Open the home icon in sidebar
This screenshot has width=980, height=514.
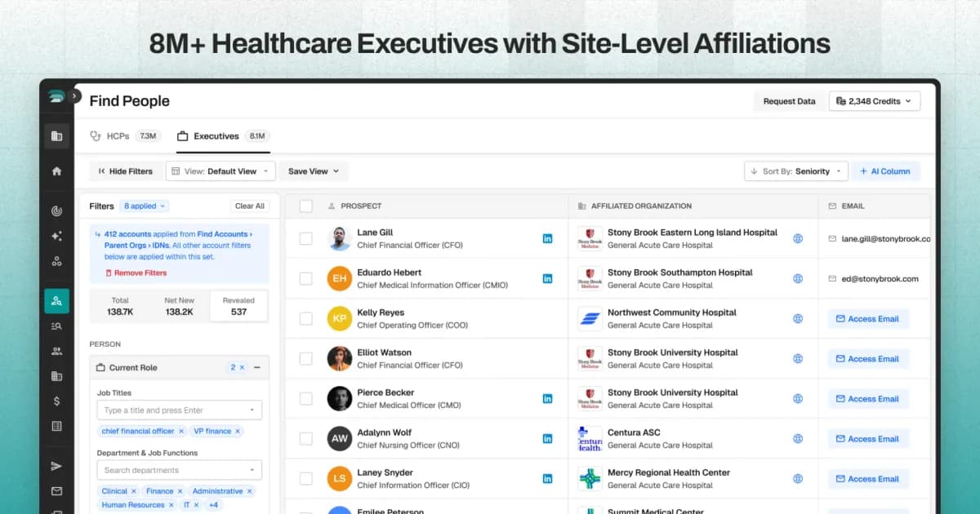(x=56, y=171)
